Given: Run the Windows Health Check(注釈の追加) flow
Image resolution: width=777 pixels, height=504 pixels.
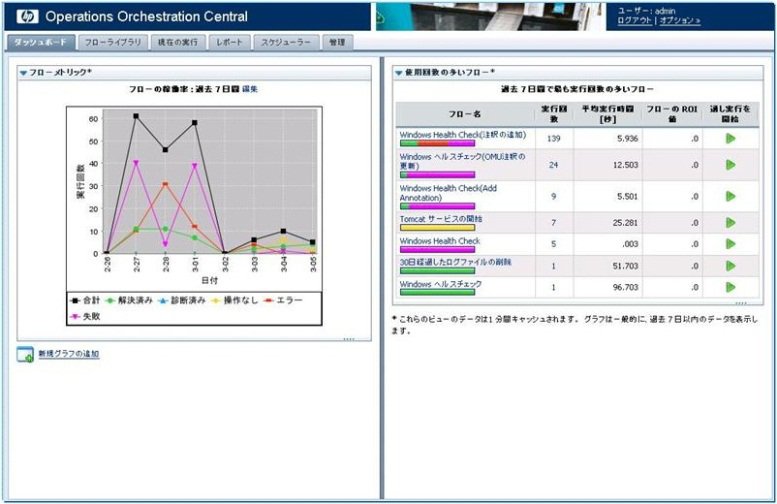Looking at the screenshot, I should pos(730,139).
